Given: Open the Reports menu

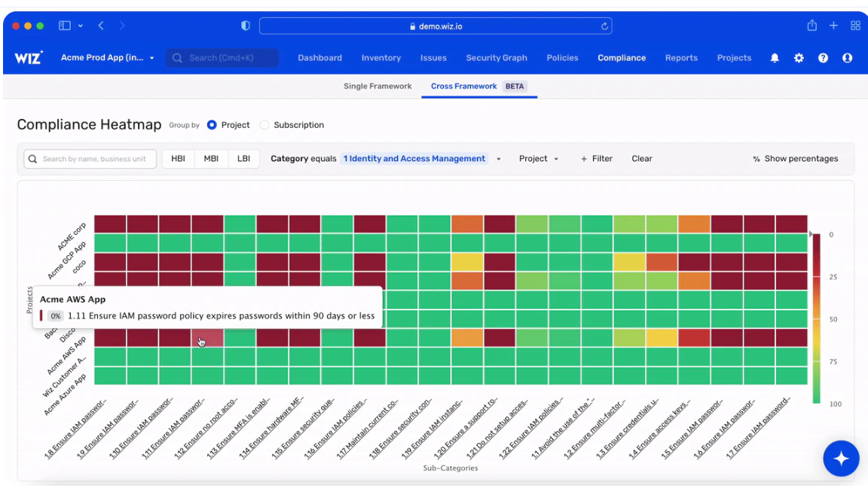Looking at the screenshot, I should click(x=681, y=57).
